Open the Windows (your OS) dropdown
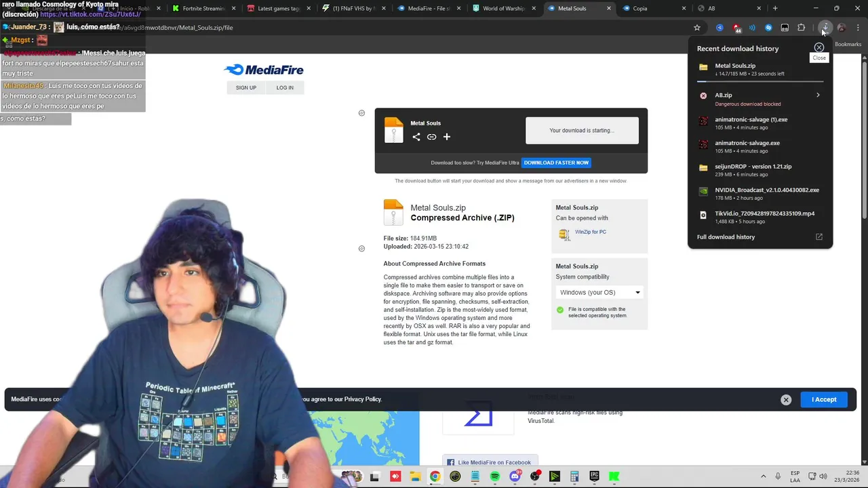This screenshot has height=488, width=868. [599, 293]
